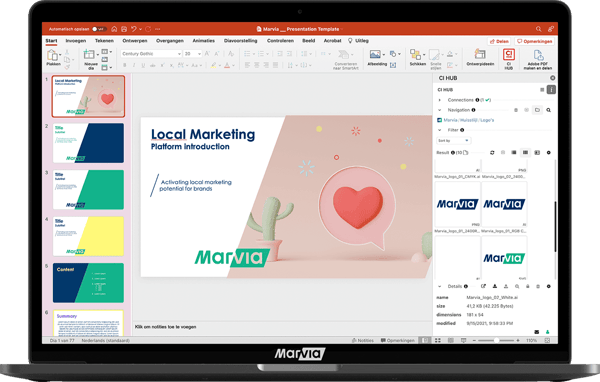This screenshot has height=382, width=600.
Task: Click the Redo icon in title bar
Action: [x=148, y=29]
